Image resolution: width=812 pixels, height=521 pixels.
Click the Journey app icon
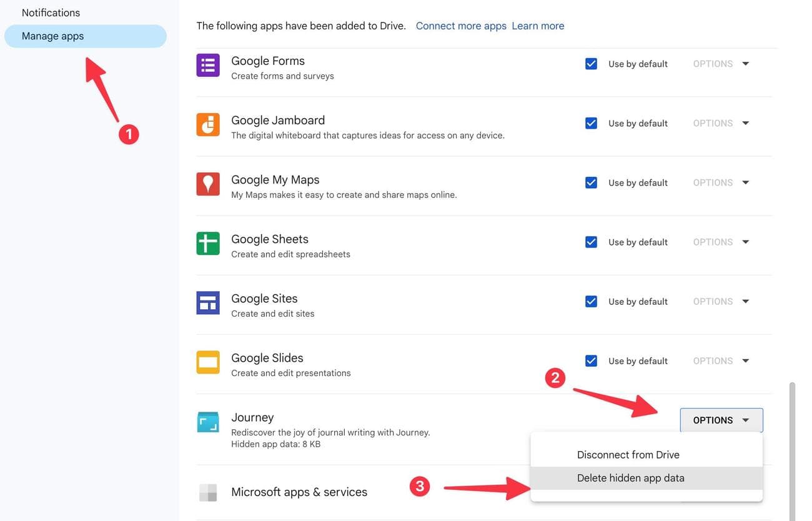tap(207, 421)
